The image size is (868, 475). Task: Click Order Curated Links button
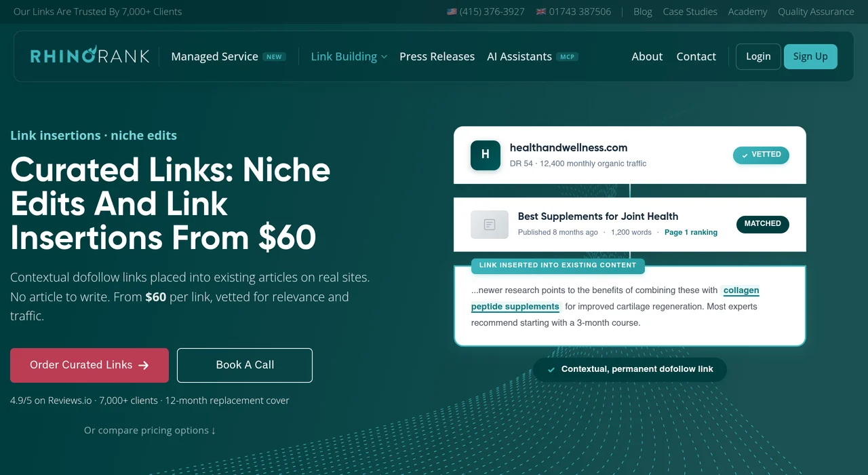click(x=90, y=365)
